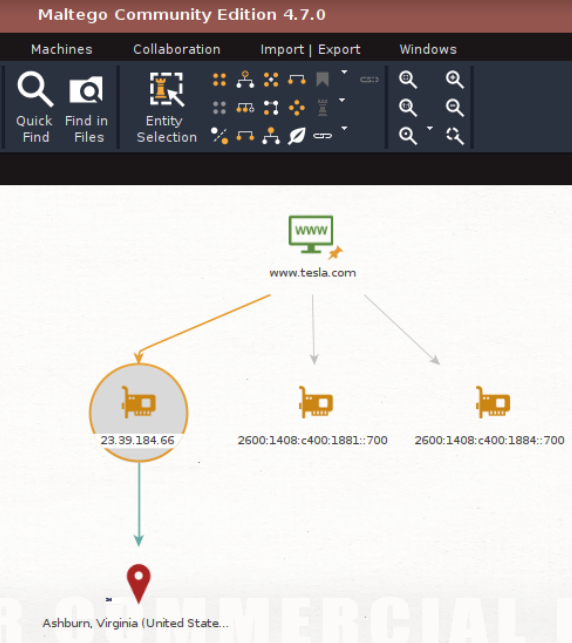The height and width of the screenshot is (643, 572).
Task: Open Find in Files tool
Action: pyautogui.click(x=87, y=107)
